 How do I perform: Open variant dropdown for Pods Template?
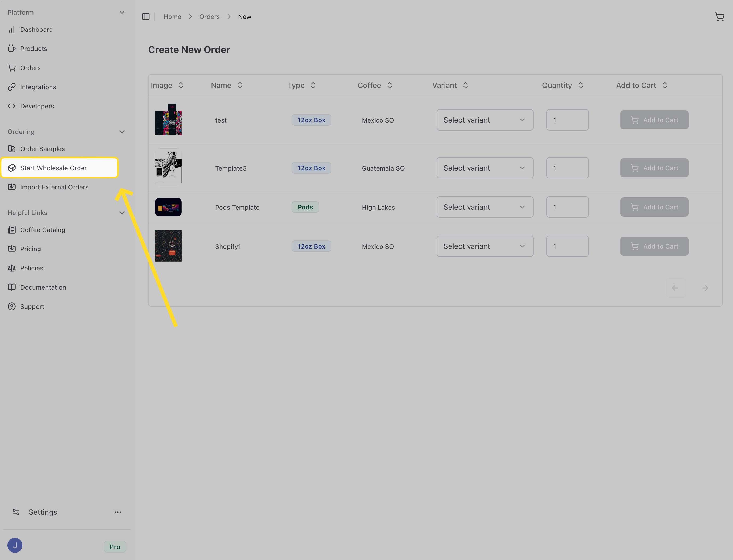click(484, 207)
